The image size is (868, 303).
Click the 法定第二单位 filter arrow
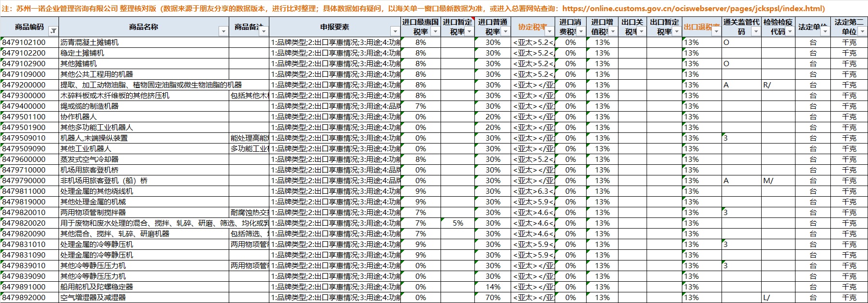pos(862,31)
